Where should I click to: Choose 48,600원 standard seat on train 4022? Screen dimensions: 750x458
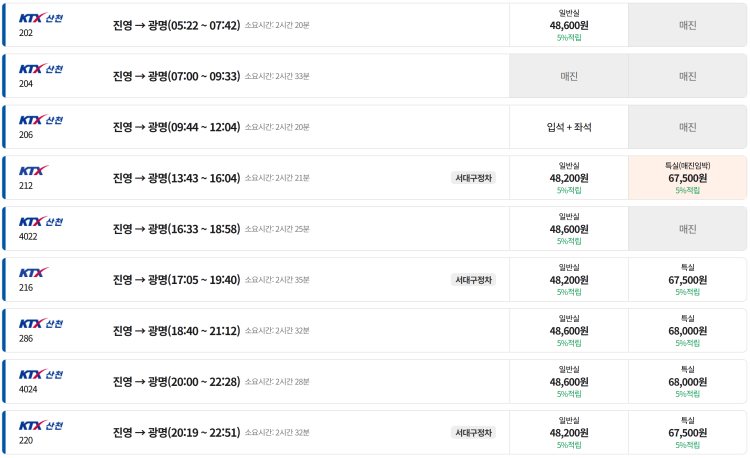569,229
